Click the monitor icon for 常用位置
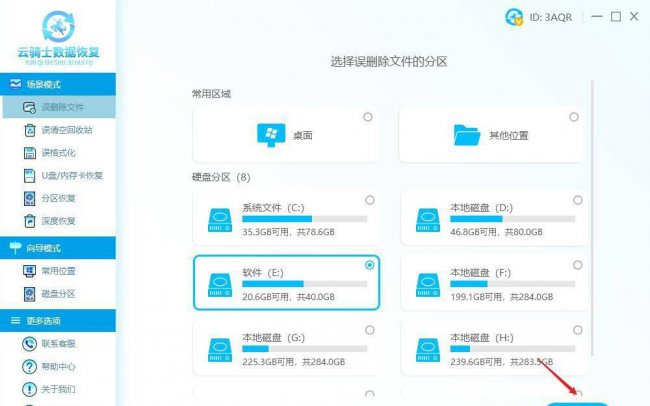Viewport: 650px width, 406px height. click(29, 271)
